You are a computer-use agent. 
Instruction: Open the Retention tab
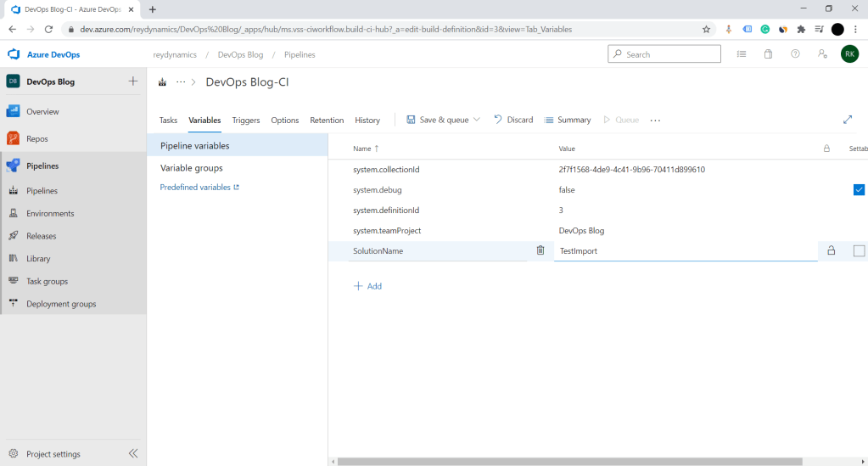(327, 121)
